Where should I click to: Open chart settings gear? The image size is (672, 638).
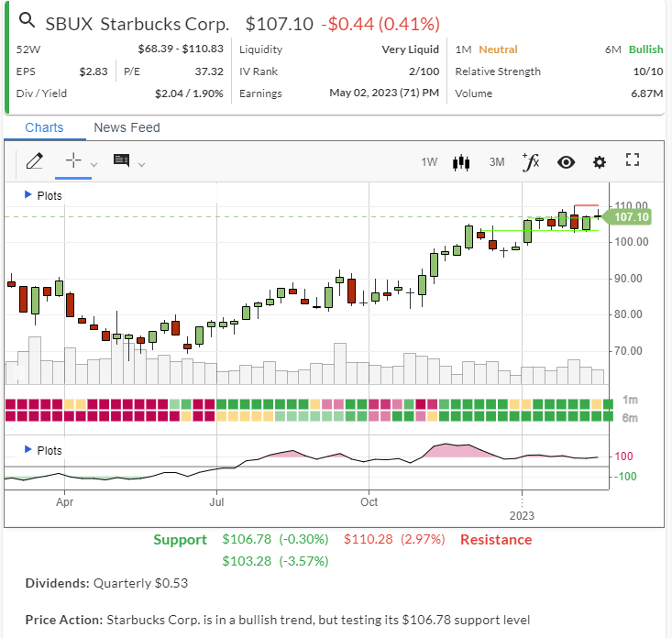click(x=600, y=162)
